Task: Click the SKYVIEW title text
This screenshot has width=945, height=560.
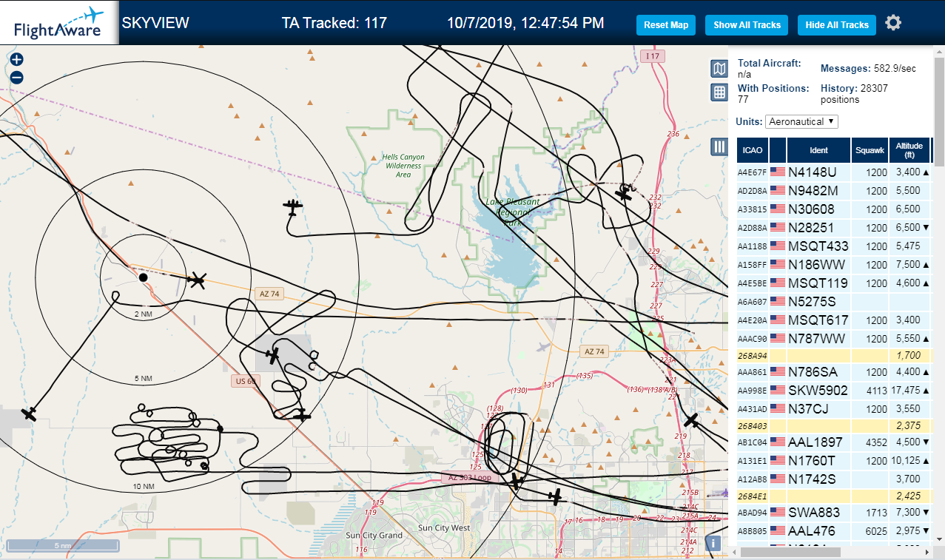Action: pos(155,23)
